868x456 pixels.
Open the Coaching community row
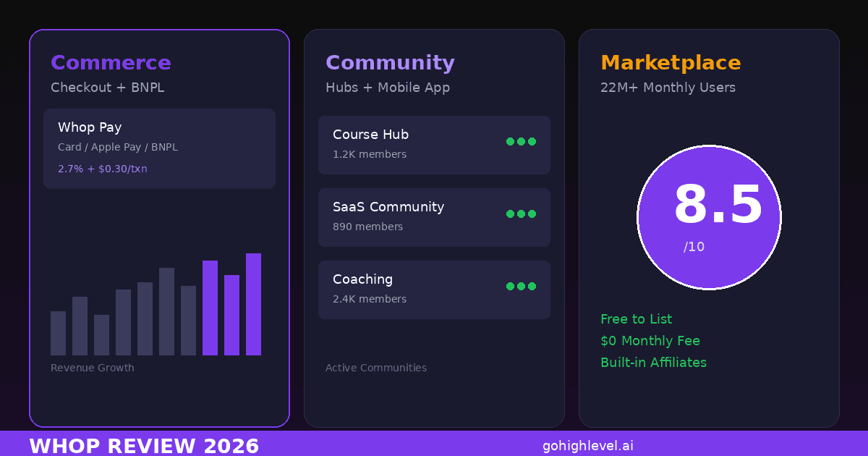(x=434, y=290)
